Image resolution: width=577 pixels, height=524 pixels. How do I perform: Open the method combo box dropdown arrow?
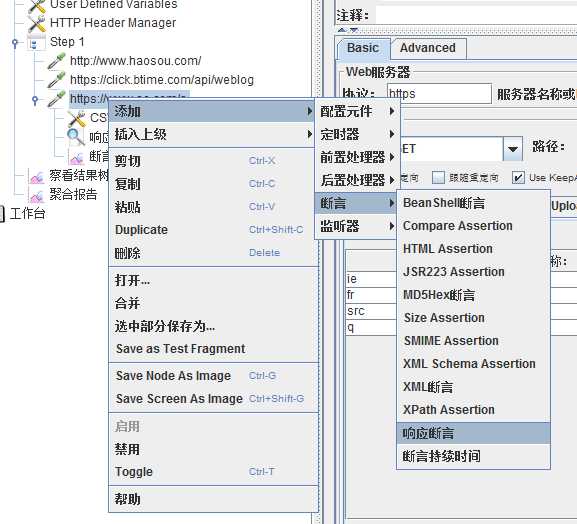coord(513,149)
